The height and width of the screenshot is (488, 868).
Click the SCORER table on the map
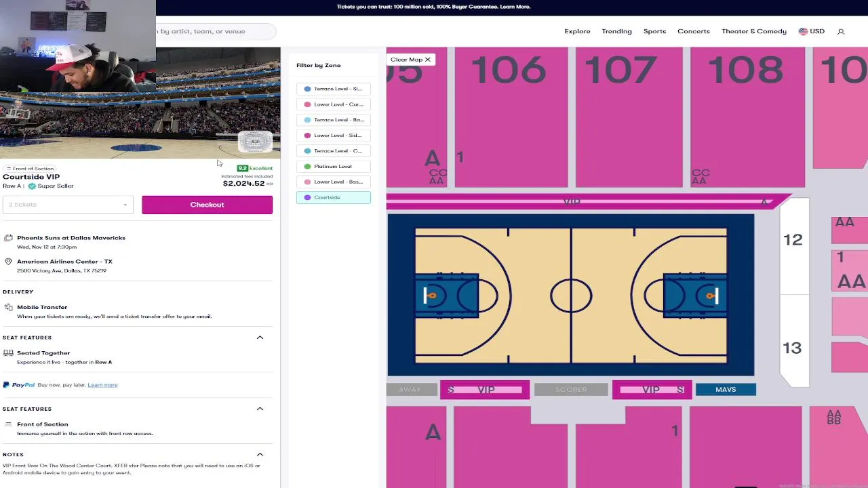571,390
